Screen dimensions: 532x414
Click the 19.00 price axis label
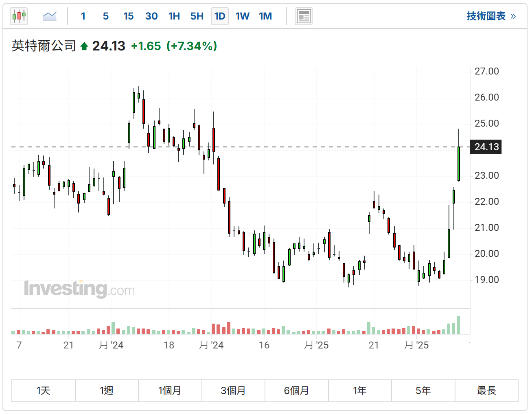pos(486,280)
